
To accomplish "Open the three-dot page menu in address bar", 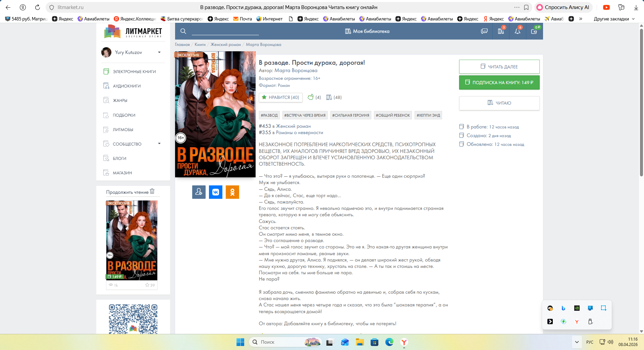I will [x=517, y=7].
